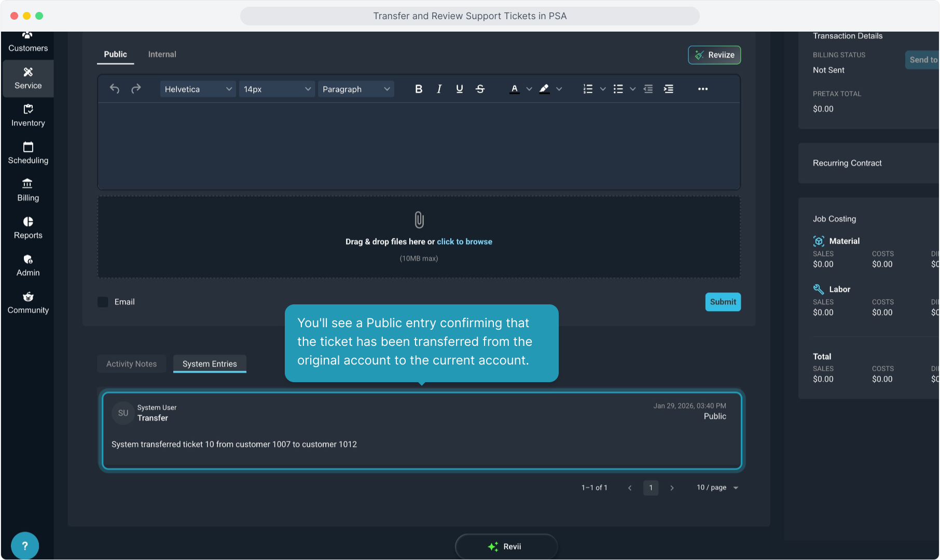Switch to the Internal tab

162,54
